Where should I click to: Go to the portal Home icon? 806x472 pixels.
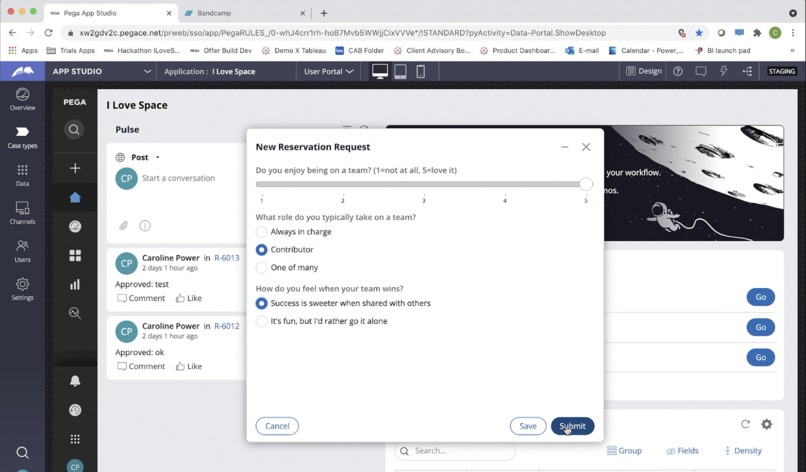[75, 197]
